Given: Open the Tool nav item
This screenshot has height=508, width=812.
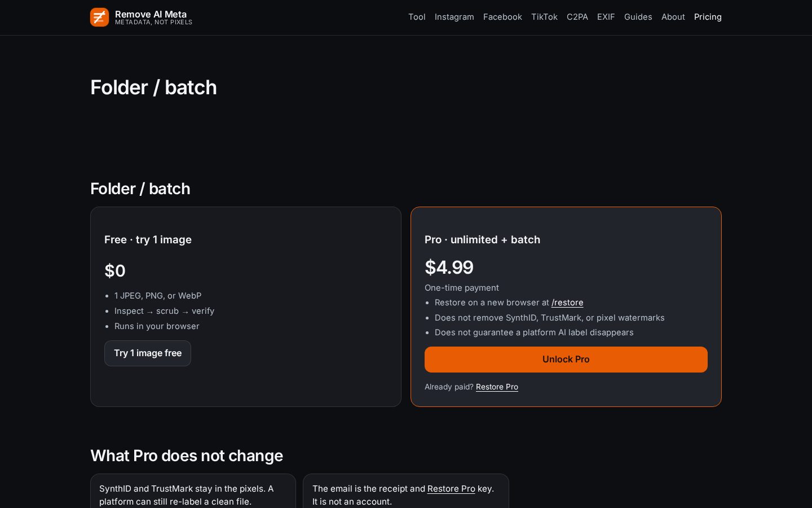Looking at the screenshot, I should click(x=417, y=17).
